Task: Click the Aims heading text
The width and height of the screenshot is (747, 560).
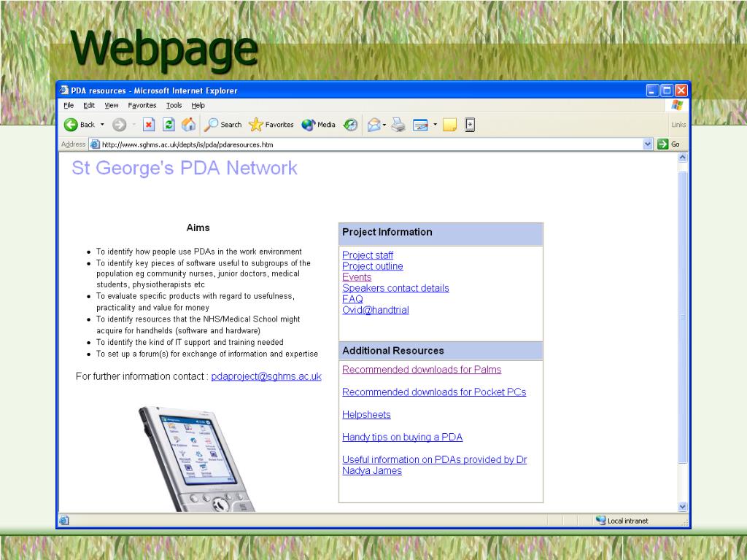Action: (198, 227)
